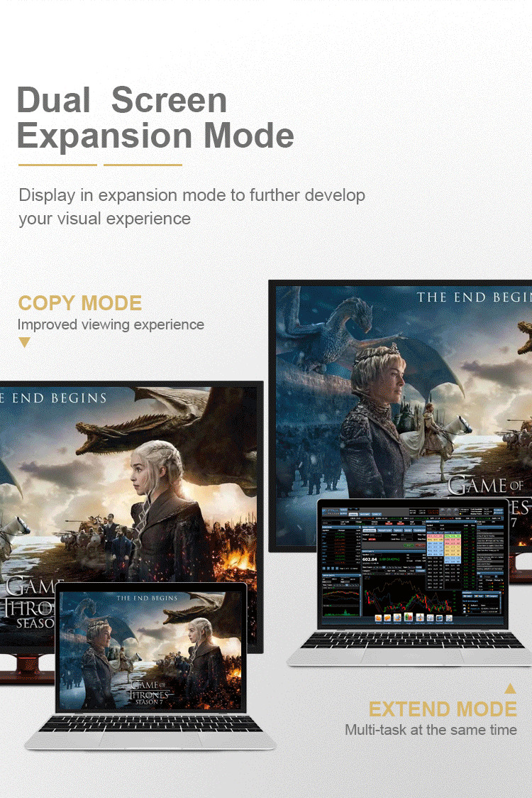532x798 pixels.
Task: Click the extend-mode laptop keyboard
Action: pos(413,640)
